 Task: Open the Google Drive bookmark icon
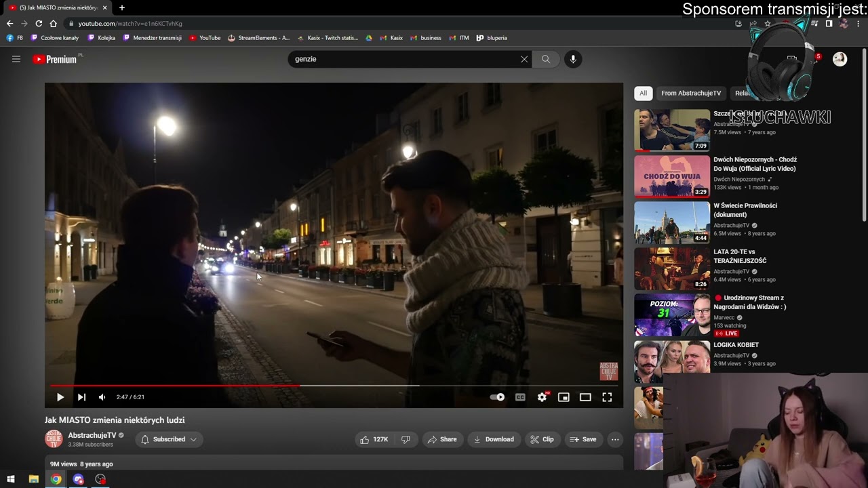click(369, 38)
